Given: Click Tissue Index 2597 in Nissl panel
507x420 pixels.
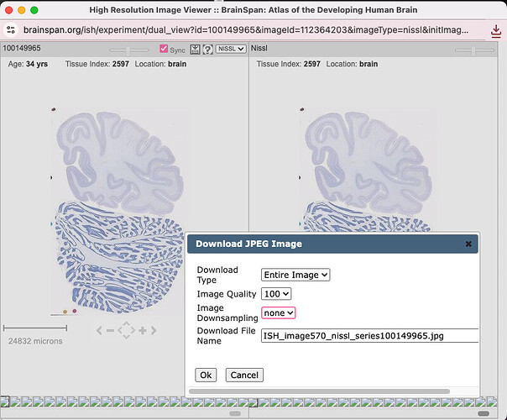Looking at the screenshot, I should point(289,64).
